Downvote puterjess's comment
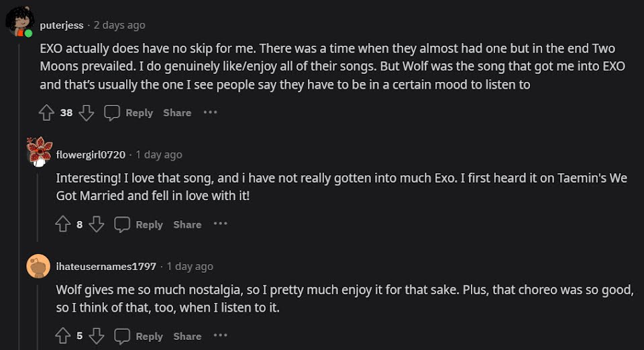 click(87, 113)
